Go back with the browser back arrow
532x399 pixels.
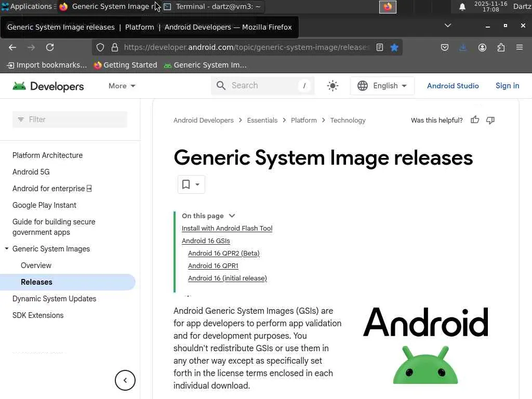[12, 47]
